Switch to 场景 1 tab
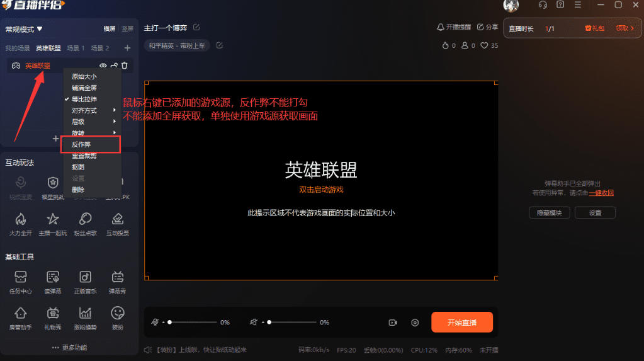Viewport: 644px width, 361px height. pyautogui.click(x=76, y=48)
